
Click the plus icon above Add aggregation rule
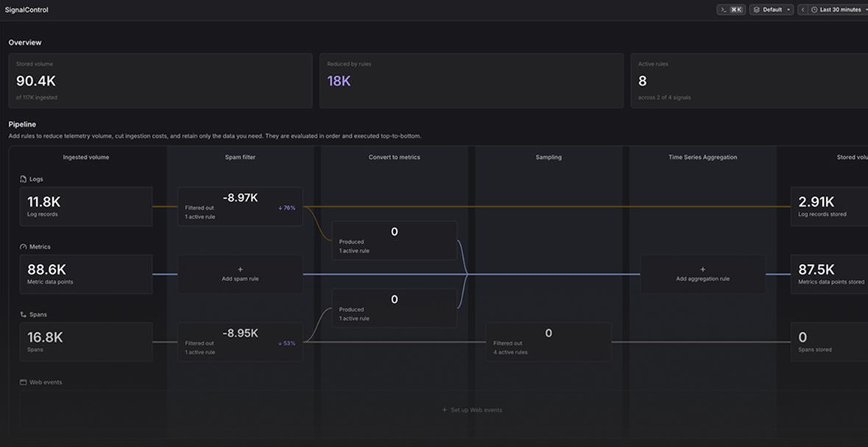703,270
